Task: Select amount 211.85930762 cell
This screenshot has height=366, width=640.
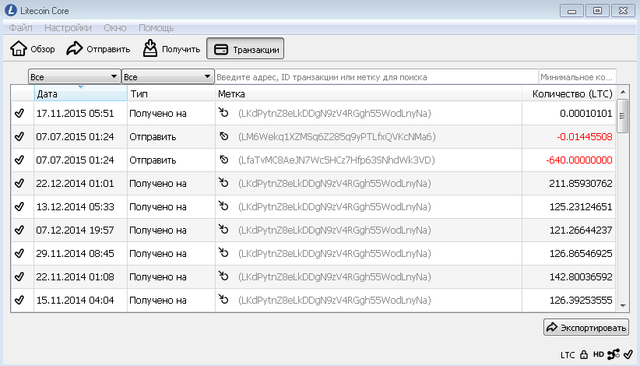Action: (x=569, y=183)
